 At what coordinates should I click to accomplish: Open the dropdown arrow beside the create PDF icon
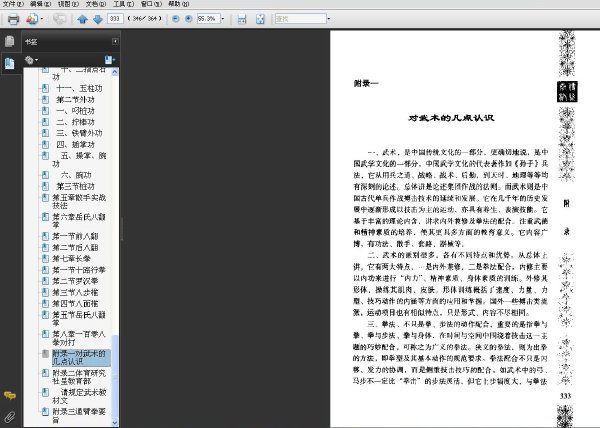click(x=42, y=19)
